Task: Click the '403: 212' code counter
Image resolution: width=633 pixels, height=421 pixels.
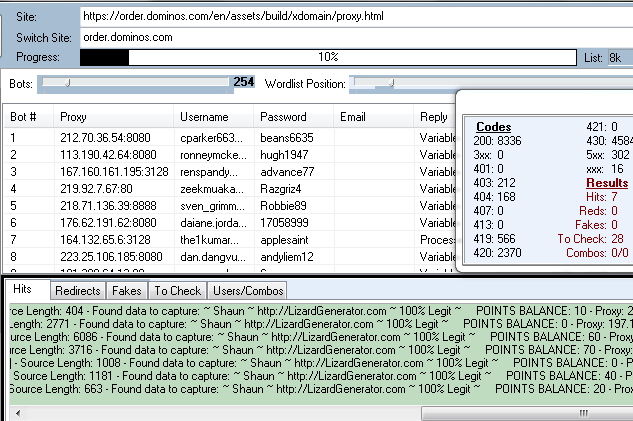Action: coord(495,183)
